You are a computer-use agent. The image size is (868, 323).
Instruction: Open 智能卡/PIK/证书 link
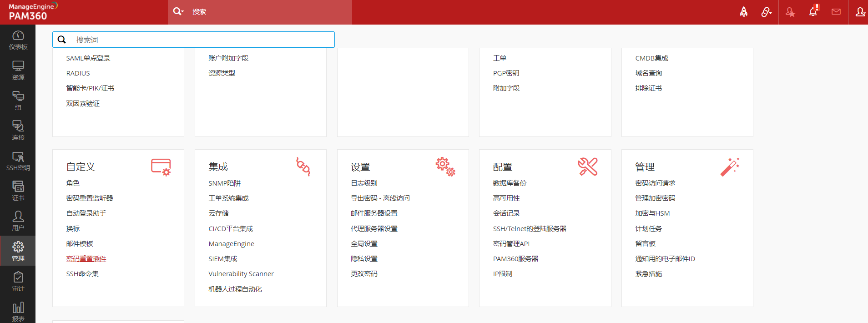(x=90, y=88)
